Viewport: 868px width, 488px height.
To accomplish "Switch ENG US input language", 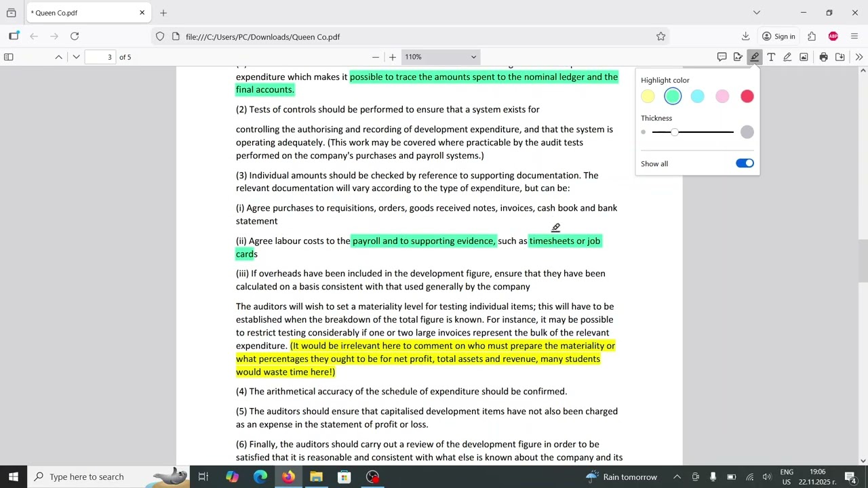I will pyautogui.click(x=787, y=476).
